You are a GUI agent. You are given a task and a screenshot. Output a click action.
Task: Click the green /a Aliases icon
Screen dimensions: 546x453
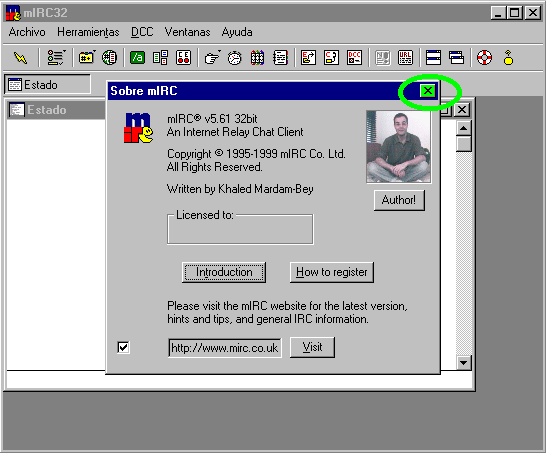point(137,57)
